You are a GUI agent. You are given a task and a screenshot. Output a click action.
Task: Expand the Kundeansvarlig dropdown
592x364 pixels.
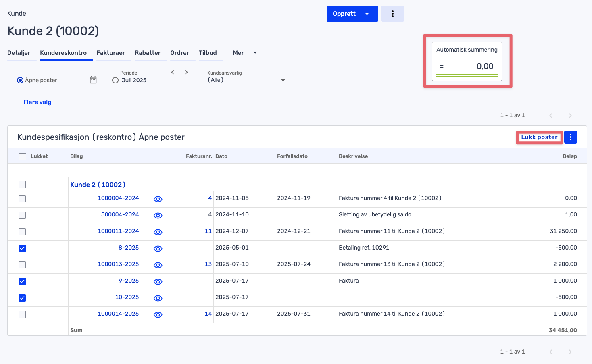coord(283,80)
